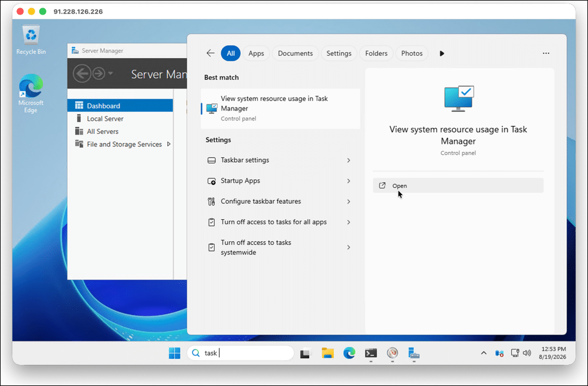
Task: Launch Microsoft Edge from the taskbar
Action: [349, 353]
